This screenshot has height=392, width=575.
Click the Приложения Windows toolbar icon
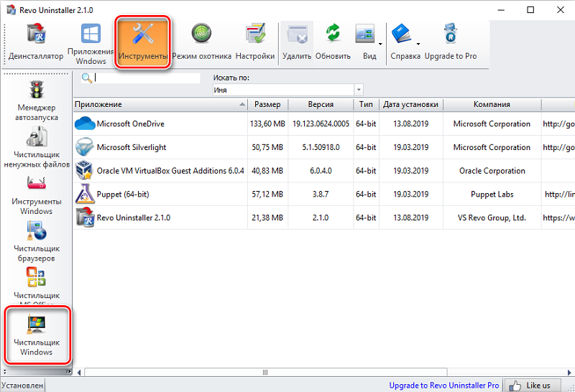coord(91,42)
